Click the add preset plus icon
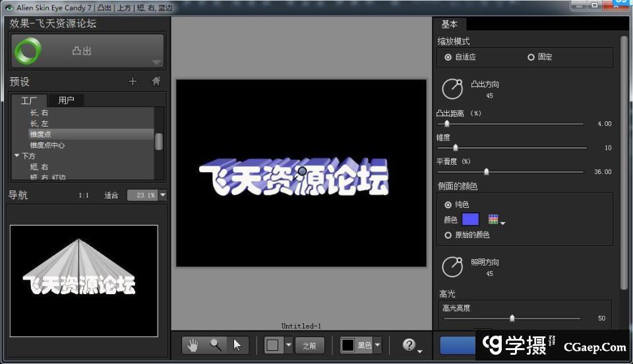 pyautogui.click(x=133, y=82)
